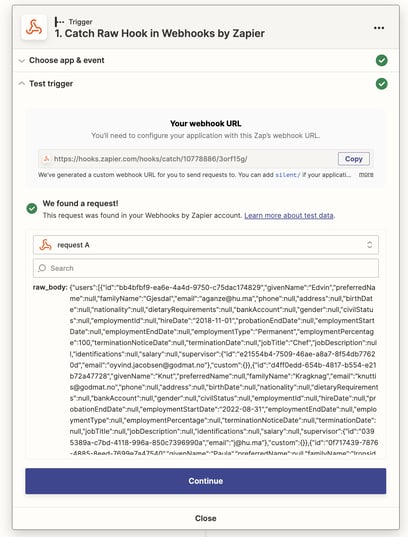
Task: Click green checkmark beside Choose app & event
Action: pos(382,60)
